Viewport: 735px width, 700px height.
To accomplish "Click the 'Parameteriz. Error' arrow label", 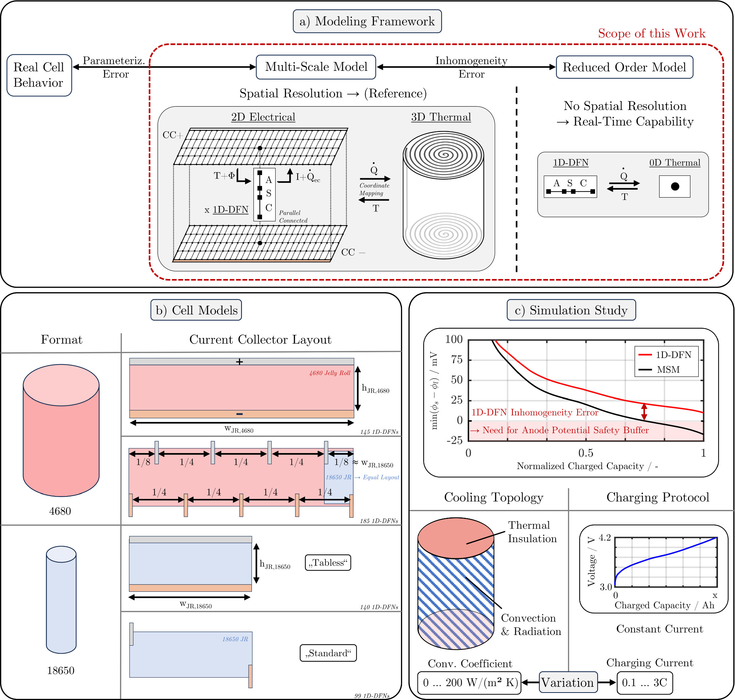I will pos(114,67).
